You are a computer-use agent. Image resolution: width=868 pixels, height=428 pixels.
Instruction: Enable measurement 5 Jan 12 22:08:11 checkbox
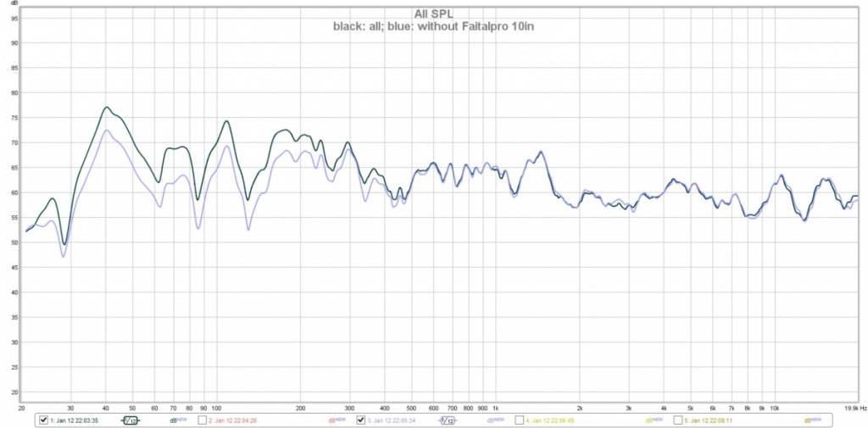pos(677,420)
